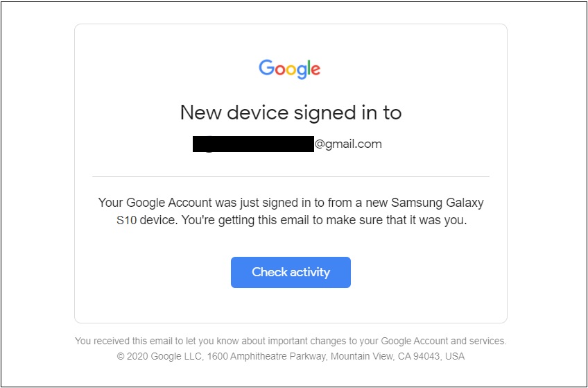Viewport: 588px width, 388px height.
Task: Click "make sure that it was you" sentence
Action: 397,220
